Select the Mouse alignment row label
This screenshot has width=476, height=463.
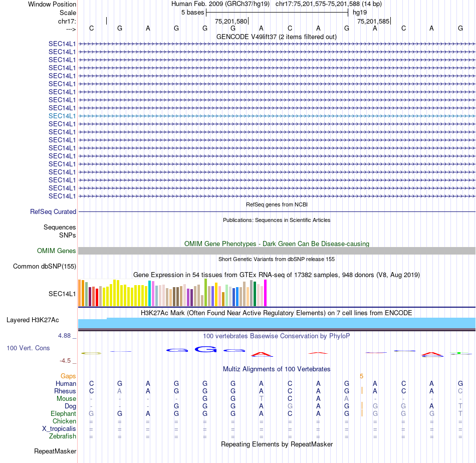66,399
